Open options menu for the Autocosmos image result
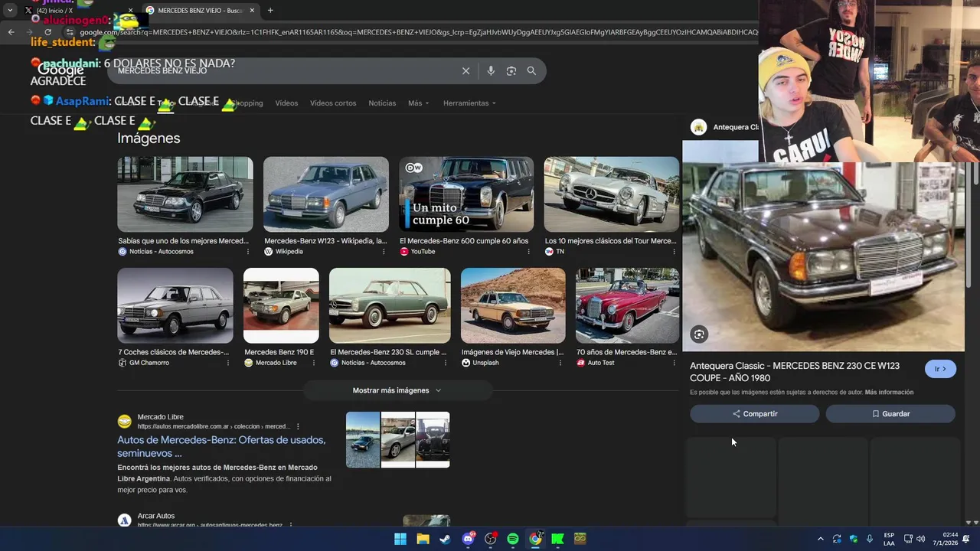 click(x=248, y=252)
